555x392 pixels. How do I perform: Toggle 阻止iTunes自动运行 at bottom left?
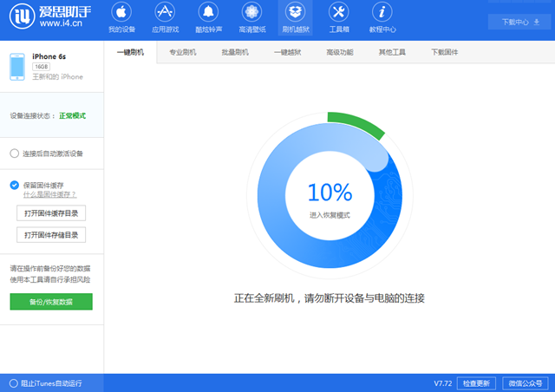[13, 382]
